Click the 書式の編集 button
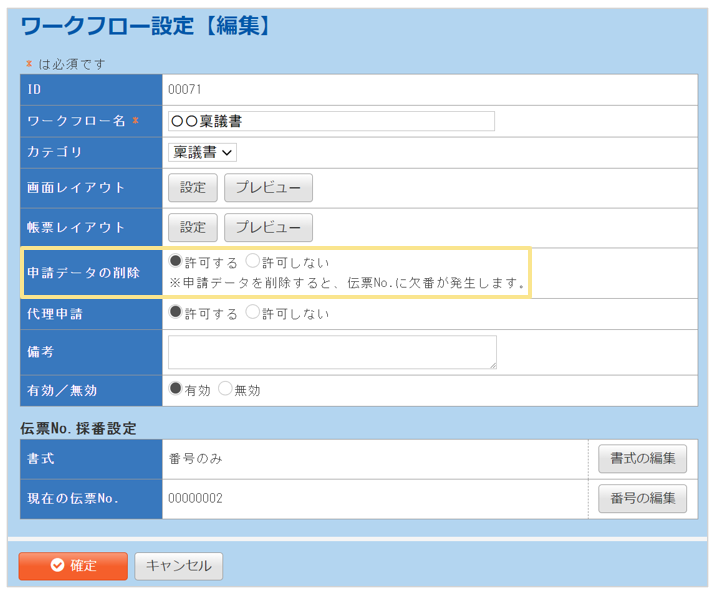714x593 pixels. (x=642, y=459)
